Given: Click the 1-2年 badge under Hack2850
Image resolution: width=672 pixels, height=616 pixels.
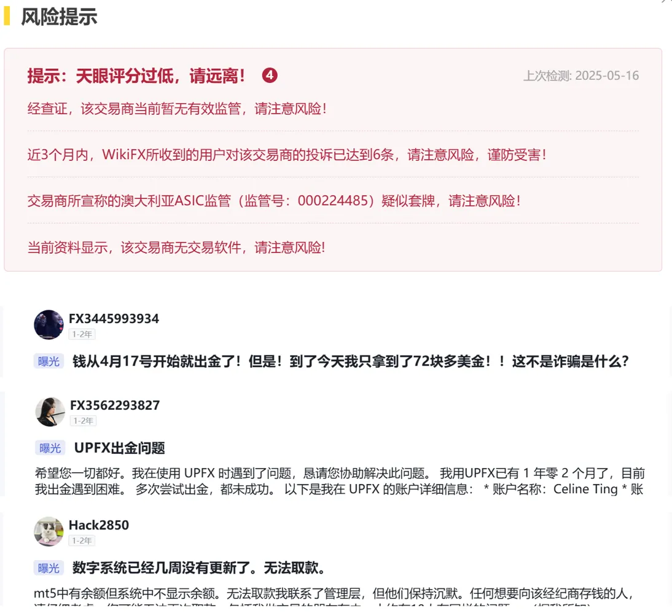Looking at the screenshot, I should pos(82,540).
